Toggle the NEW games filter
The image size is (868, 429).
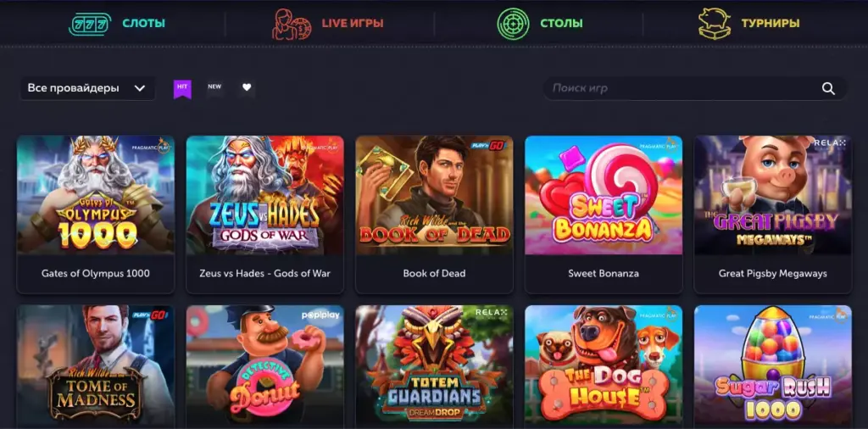pyautogui.click(x=214, y=87)
